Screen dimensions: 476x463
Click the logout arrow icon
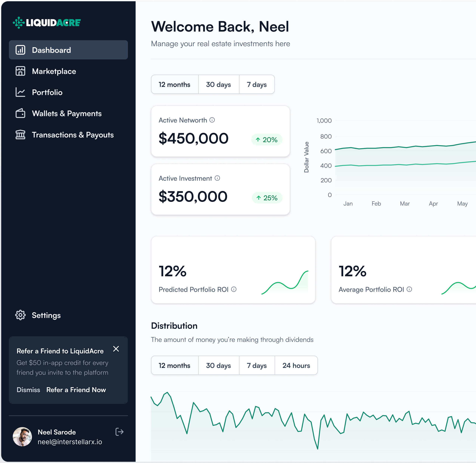coord(120,432)
